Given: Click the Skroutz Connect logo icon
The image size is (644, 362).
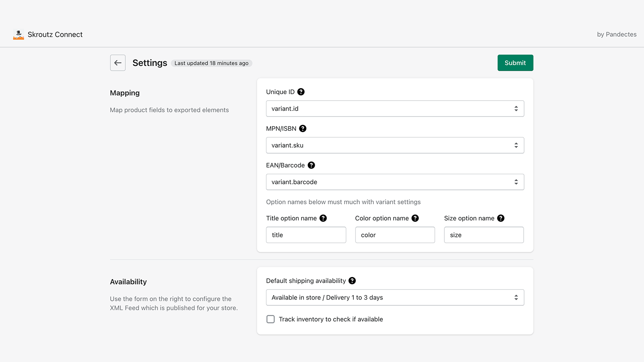Looking at the screenshot, I should point(19,35).
